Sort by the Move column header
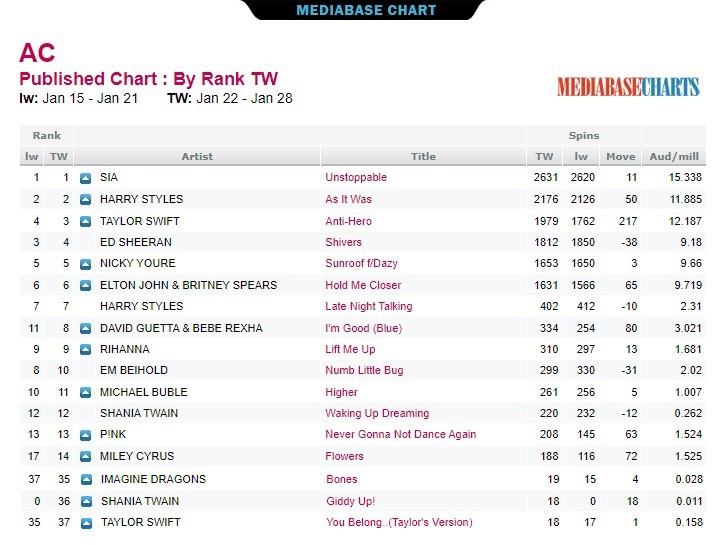724x545 pixels. click(621, 157)
